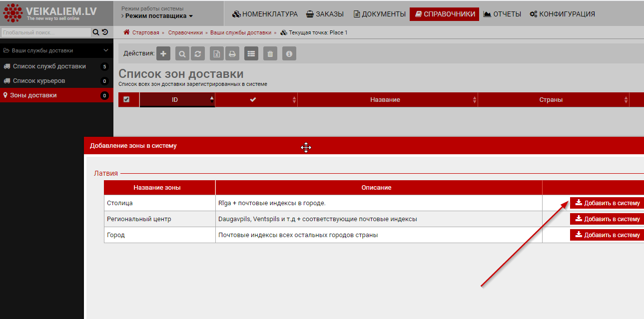Image resolution: width=644 pixels, height=319 pixels.
Task: Toggle the select-all checkbox in table header
Action: point(126,100)
